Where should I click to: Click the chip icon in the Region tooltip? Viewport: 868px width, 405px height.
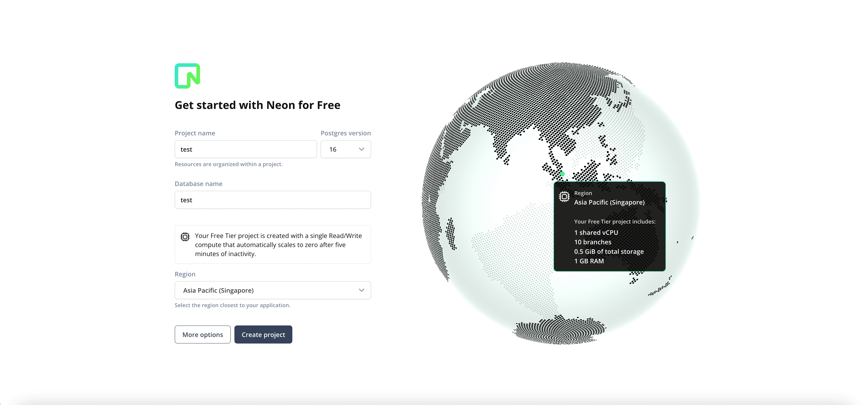(x=564, y=196)
